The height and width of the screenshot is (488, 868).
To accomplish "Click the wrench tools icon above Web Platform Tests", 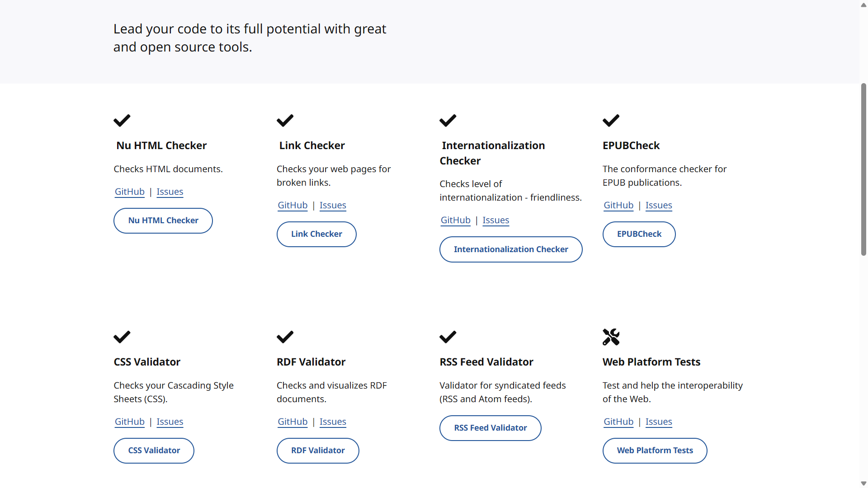I will pyautogui.click(x=611, y=337).
